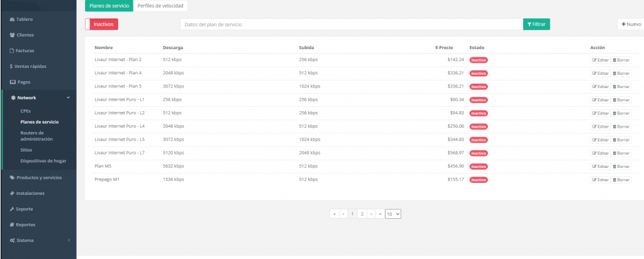Viewport: 644px width, 259px height.
Task: Click the Nuevo button
Action: point(631,25)
